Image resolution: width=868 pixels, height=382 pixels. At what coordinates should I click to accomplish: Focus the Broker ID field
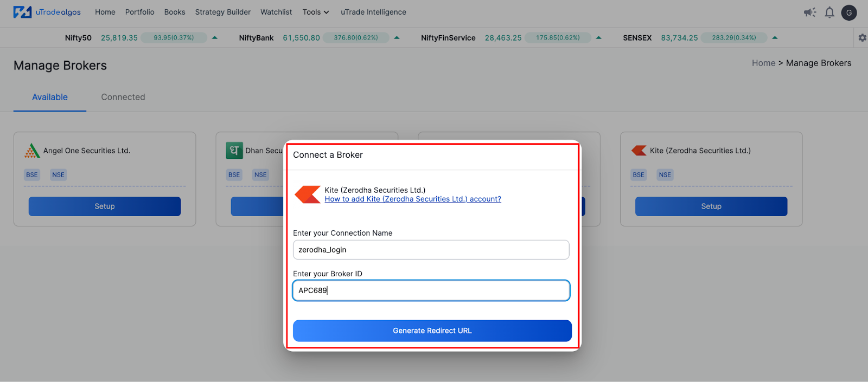coord(431,290)
